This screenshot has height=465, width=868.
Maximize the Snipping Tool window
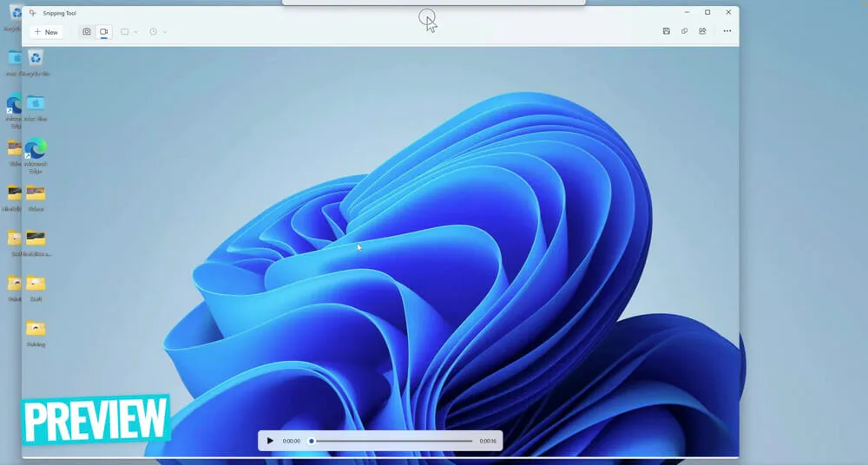click(x=707, y=12)
